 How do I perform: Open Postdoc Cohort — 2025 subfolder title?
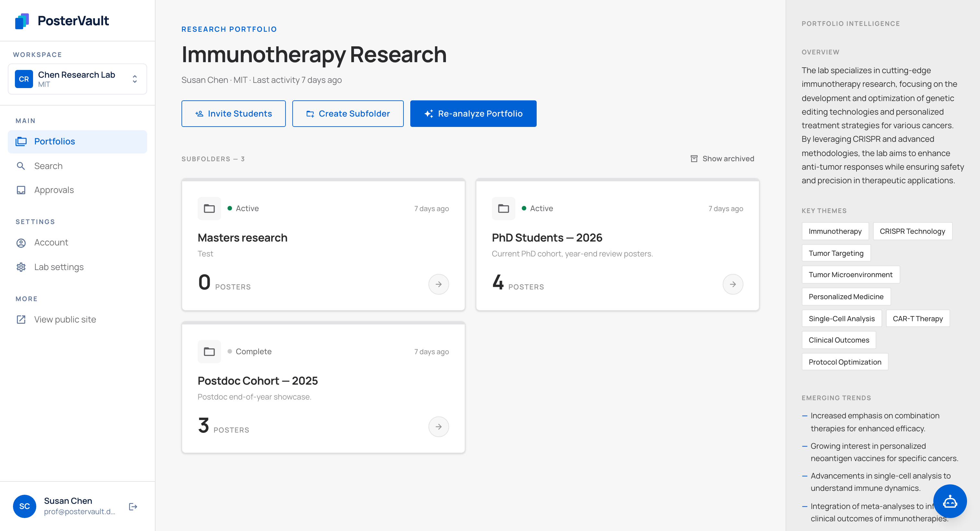(258, 380)
